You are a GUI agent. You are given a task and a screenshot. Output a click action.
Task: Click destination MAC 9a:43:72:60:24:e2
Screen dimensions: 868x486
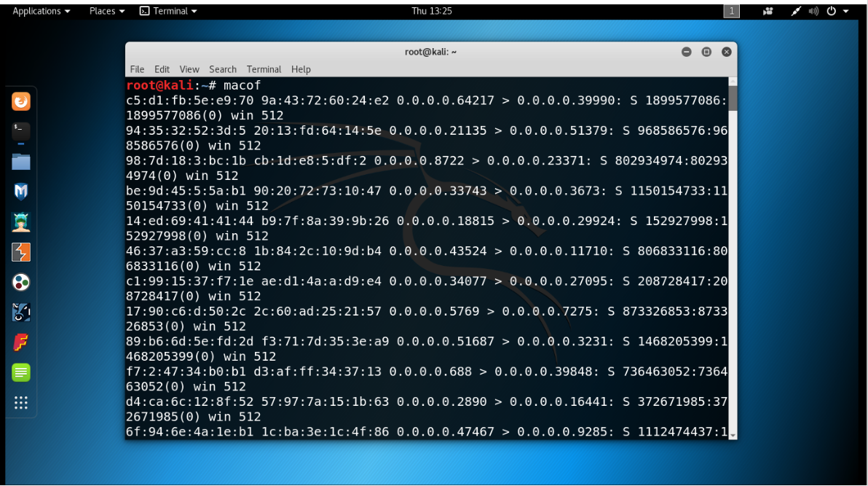coord(325,101)
